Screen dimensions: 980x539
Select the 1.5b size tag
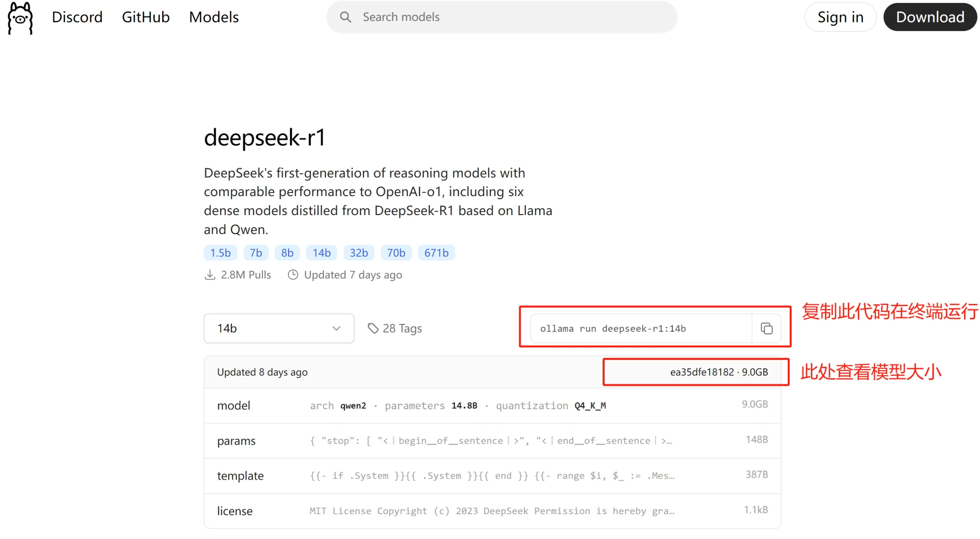tap(220, 253)
